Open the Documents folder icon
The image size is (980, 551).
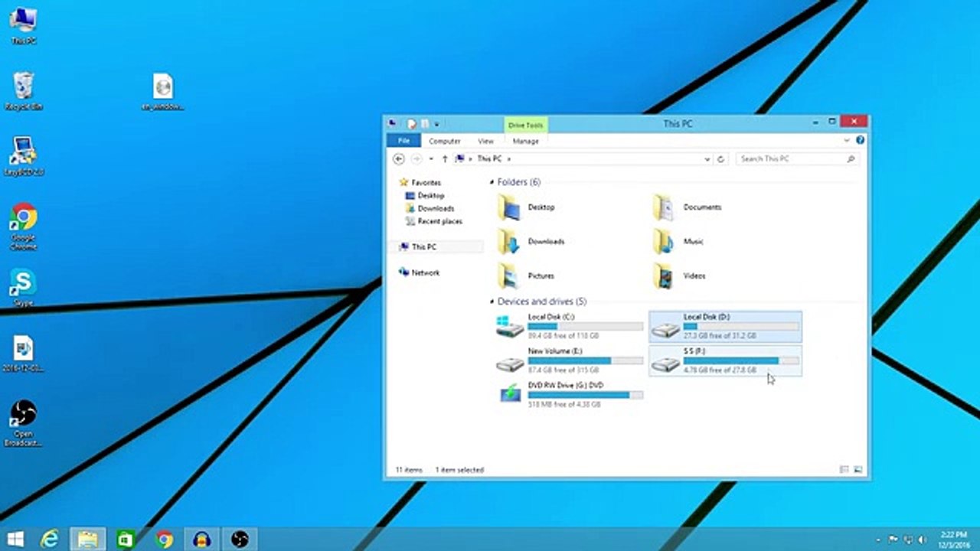pyautogui.click(x=663, y=207)
